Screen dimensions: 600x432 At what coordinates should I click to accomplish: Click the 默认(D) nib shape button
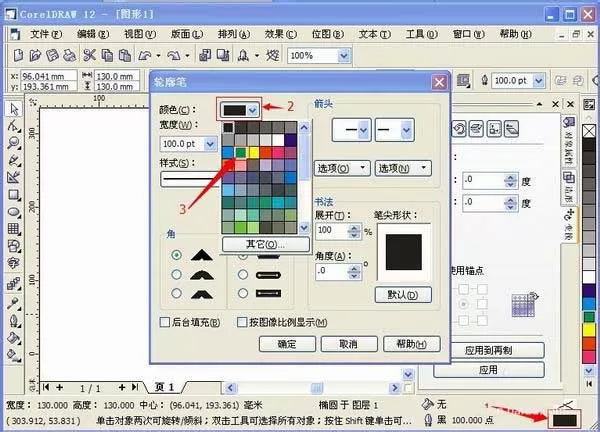(x=403, y=295)
